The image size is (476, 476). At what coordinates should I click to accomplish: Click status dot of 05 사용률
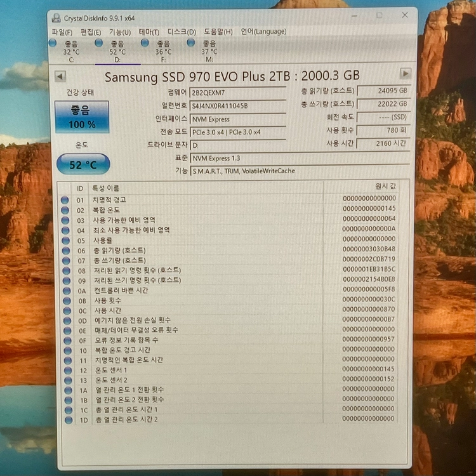pos(65,241)
